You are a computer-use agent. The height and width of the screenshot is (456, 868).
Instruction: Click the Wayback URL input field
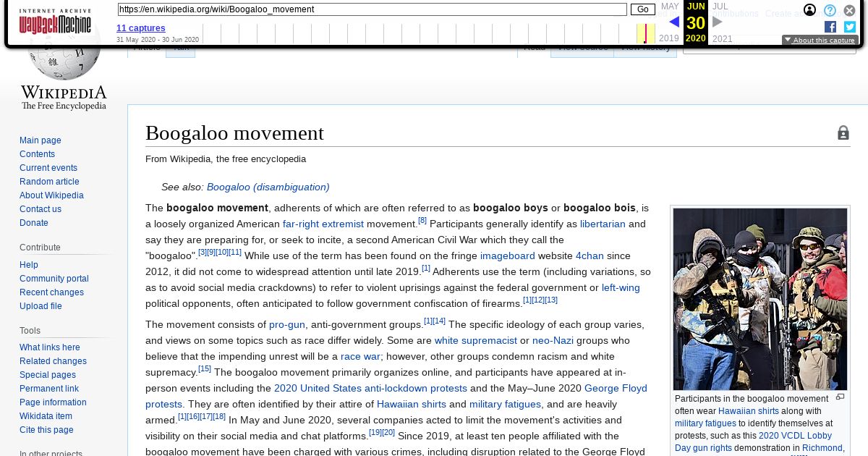coord(372,9)
